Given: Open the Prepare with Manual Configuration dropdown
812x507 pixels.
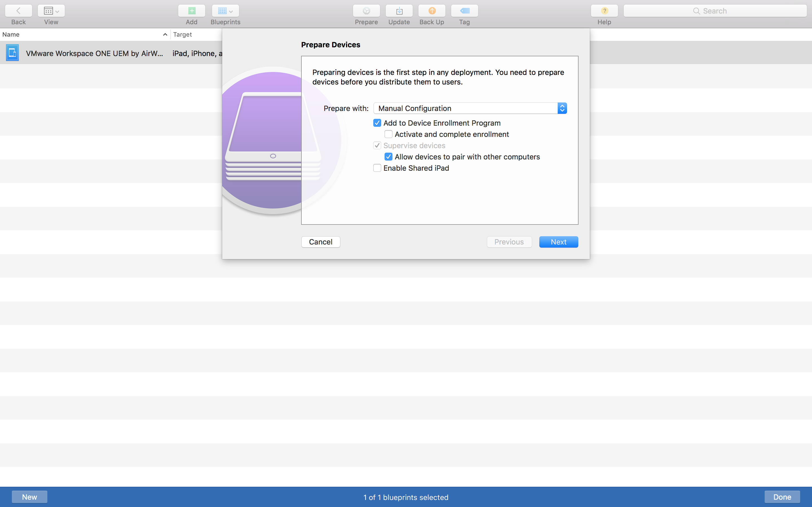Looking at the screenshot, I should tap(470, 108).
